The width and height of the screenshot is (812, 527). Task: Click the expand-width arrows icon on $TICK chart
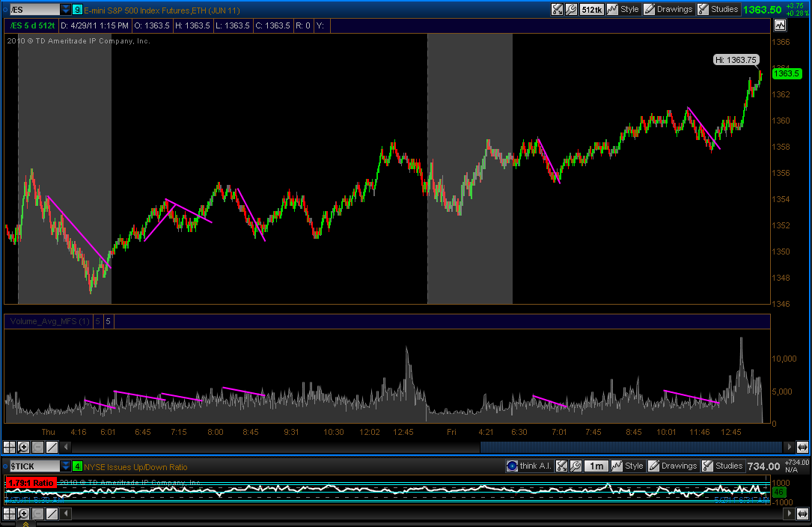tap(803, 514)
